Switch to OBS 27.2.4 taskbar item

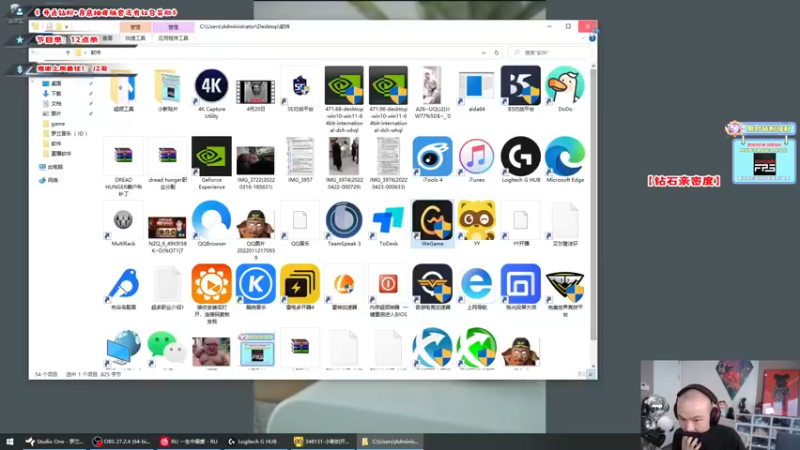(x=121, y=441)
